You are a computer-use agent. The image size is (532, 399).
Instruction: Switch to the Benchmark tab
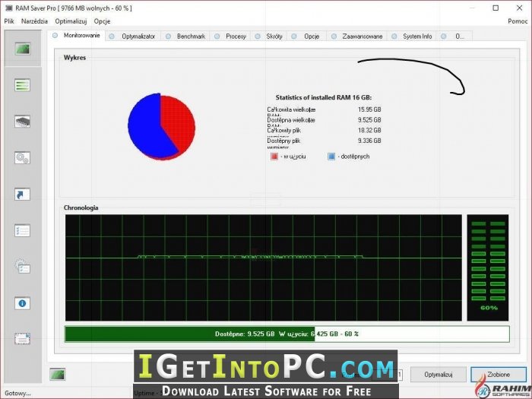point(185,36)
